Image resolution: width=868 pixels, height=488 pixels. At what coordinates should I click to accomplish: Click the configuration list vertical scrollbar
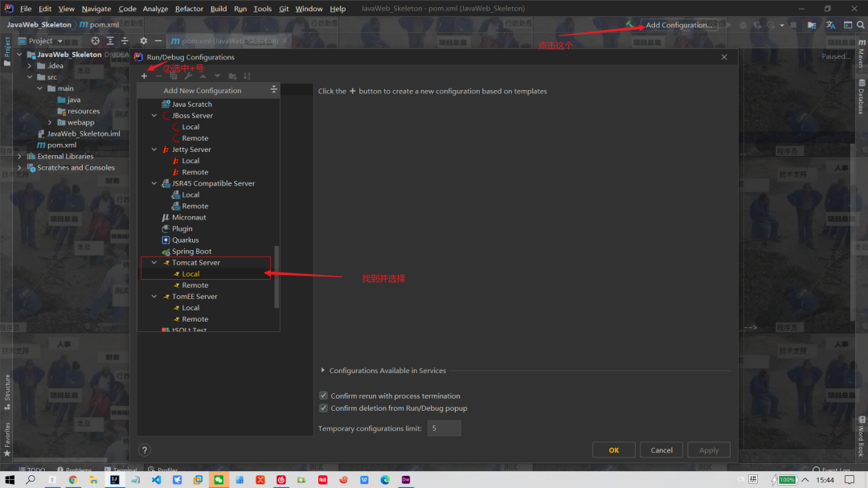(276, 277)
